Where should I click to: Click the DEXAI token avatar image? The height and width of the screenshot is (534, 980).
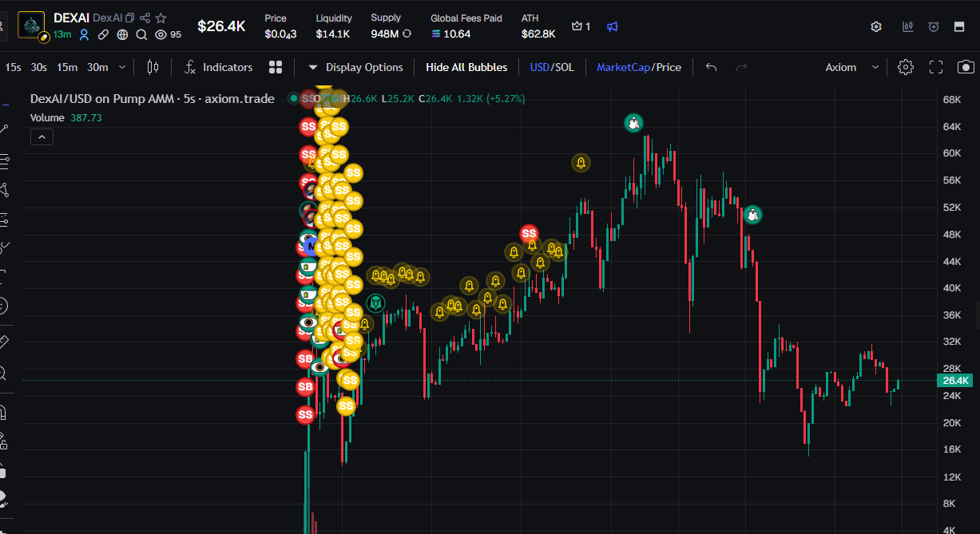(31, 25)
